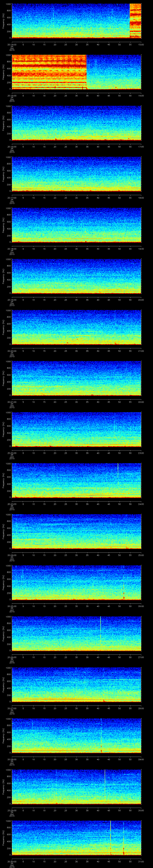Click the '20:14:00' start time label
Screen dimensions: 153x868
click(x=12, y=44)
